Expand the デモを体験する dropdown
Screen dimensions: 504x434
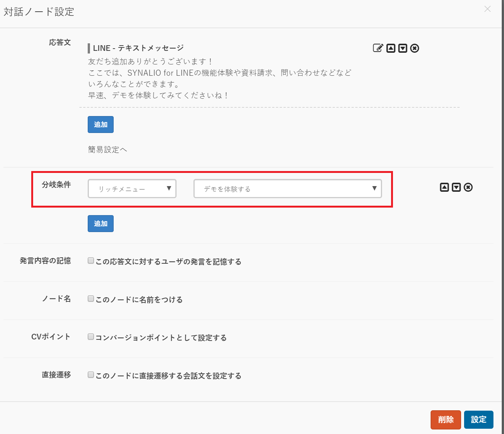coord(288,189)
